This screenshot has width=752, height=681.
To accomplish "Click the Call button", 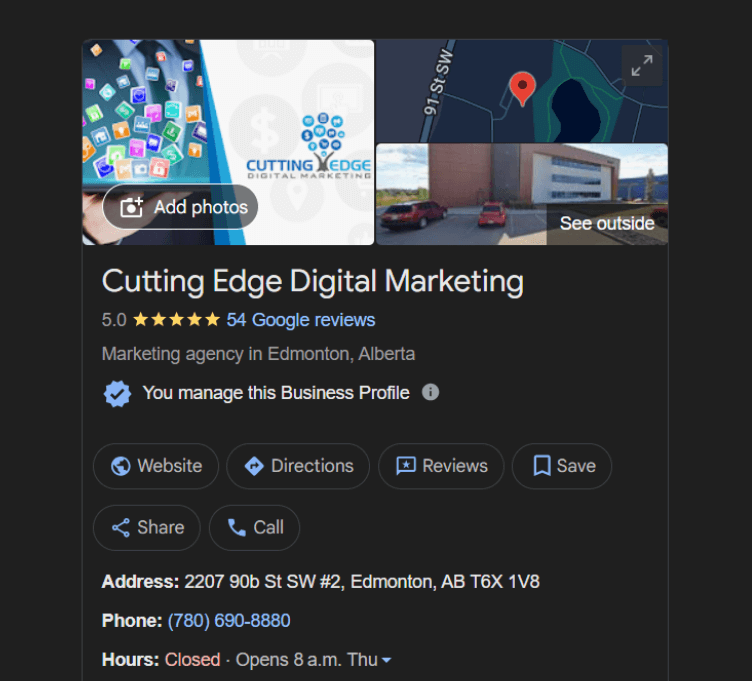I will (x=254, y=528).
